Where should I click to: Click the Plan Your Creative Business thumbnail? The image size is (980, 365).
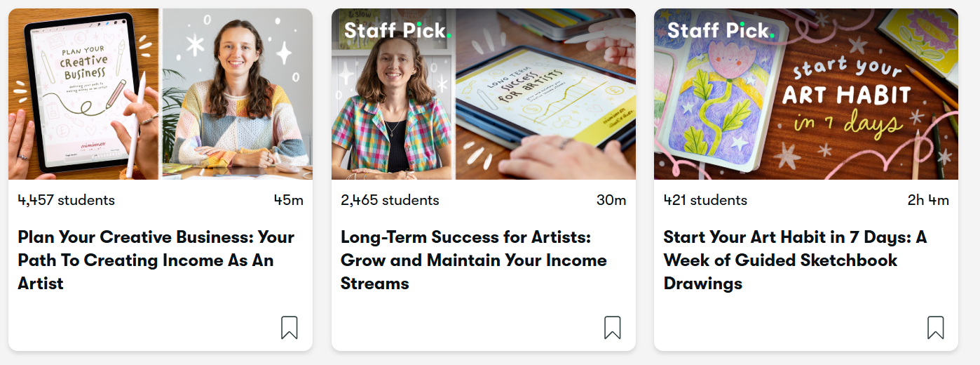pos(161,94)
